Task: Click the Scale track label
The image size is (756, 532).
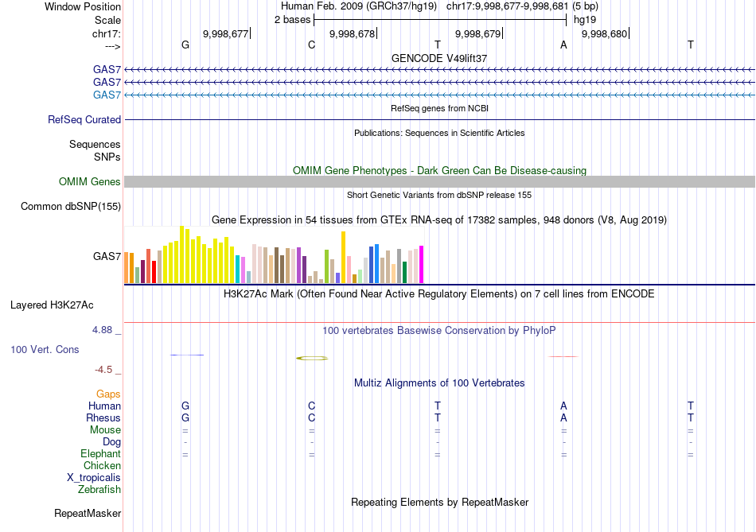Action: point(107,20)
